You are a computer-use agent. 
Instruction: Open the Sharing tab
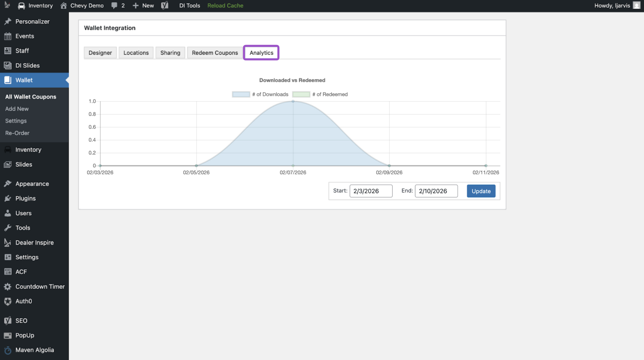click(170, 53)
